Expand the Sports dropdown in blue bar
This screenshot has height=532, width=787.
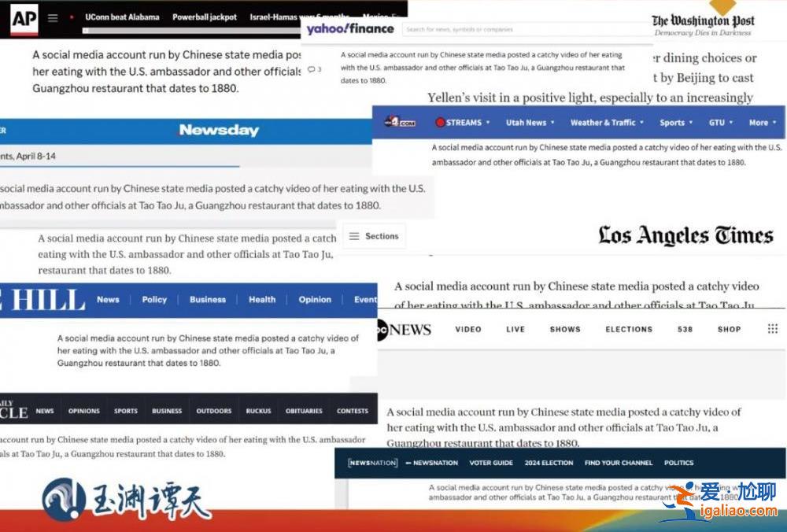click(x=691, y=123)
